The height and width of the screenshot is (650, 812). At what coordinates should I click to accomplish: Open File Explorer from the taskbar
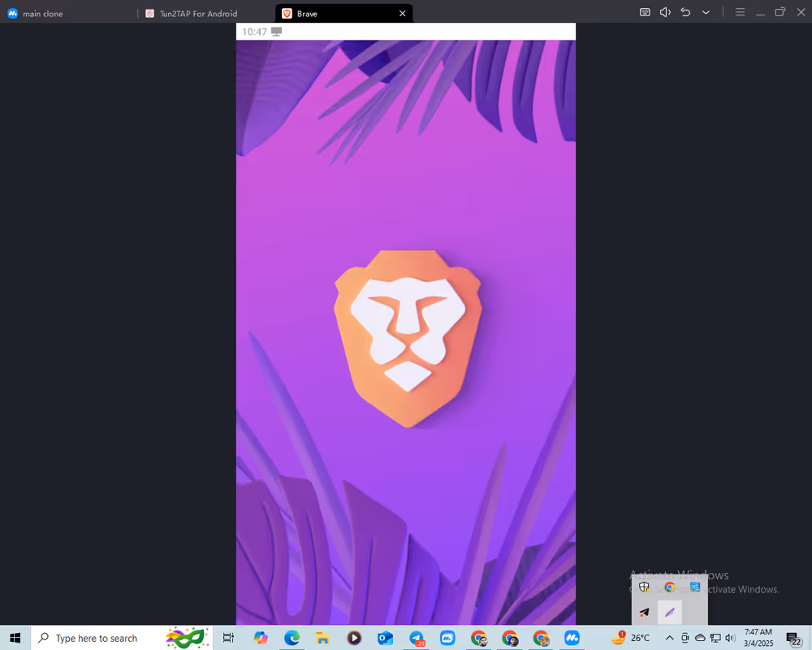point(322,639)
